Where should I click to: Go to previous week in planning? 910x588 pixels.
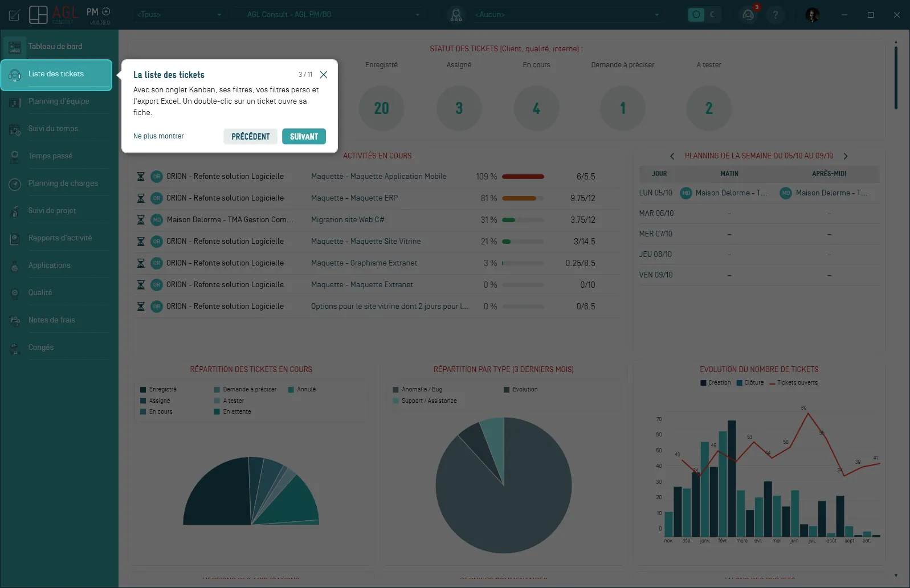pos(672,156)
